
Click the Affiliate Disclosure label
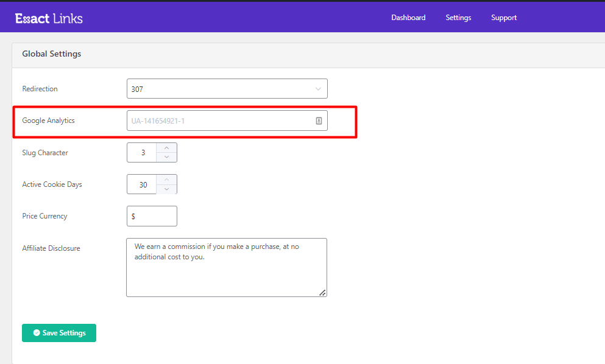click(51, 248)
